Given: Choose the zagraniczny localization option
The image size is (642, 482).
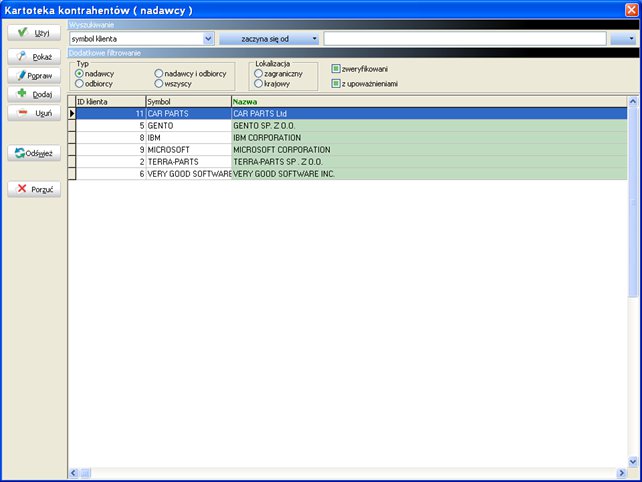Looking at the screenshot, I should [x=258, y=74].
